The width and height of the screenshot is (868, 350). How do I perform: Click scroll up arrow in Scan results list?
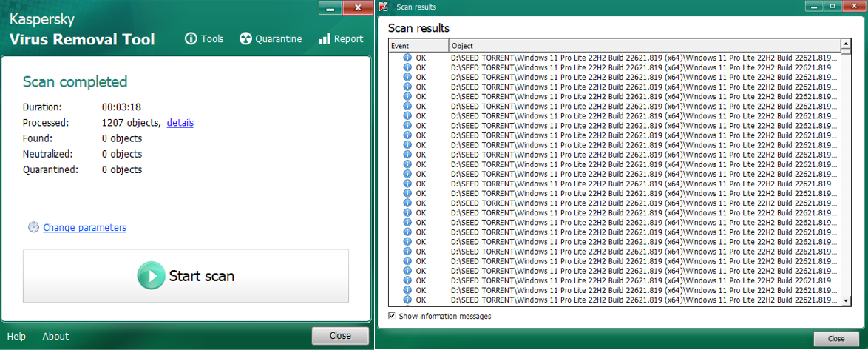[845, 43]
